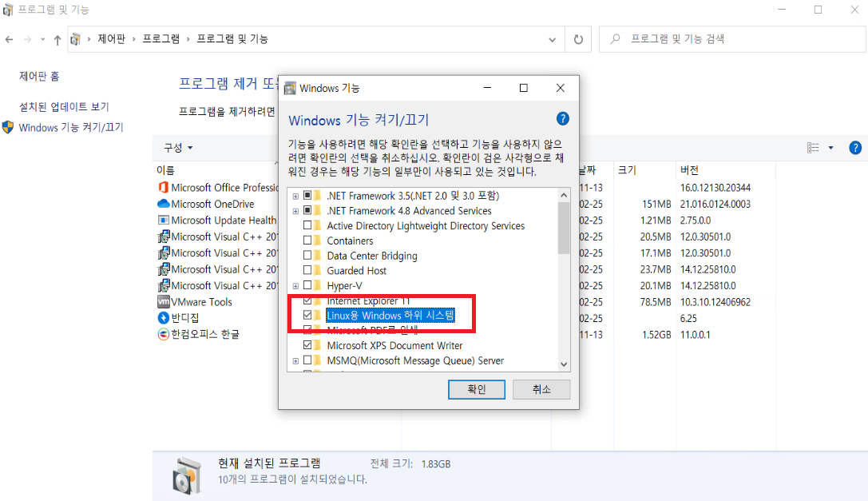This screenshot has width=868, height=501.
Task: Click folder icon beside Hyper-V
Action: (318, 285)
